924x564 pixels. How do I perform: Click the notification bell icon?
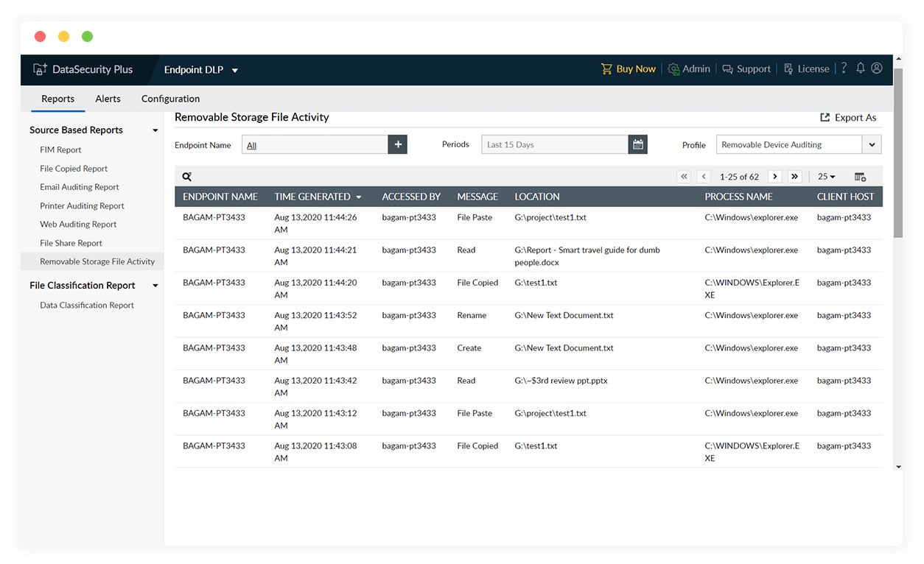[x=860, y=68]
